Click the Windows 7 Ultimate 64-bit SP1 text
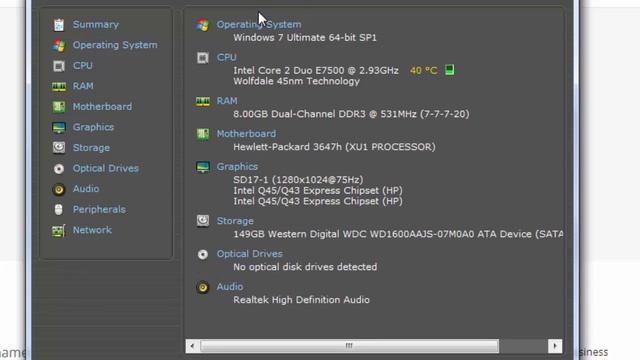The height and width of the screenshot is (360, 640). click(x=305, y=38)
